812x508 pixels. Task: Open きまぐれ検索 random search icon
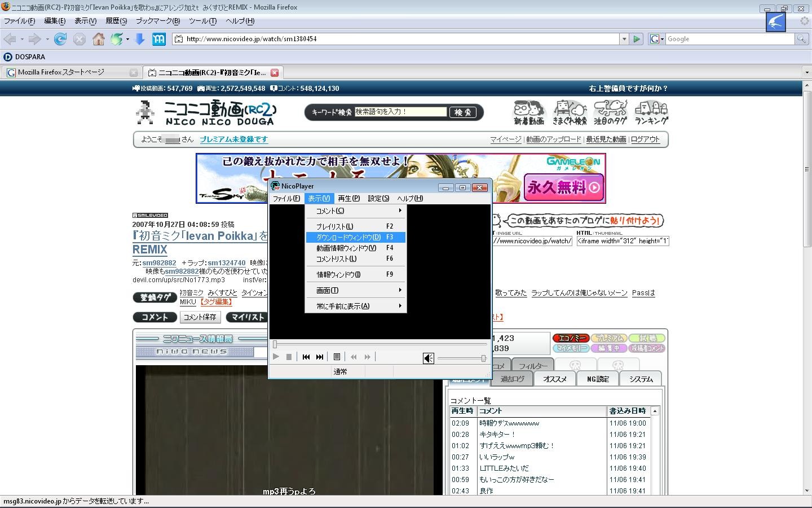point(570,113)
